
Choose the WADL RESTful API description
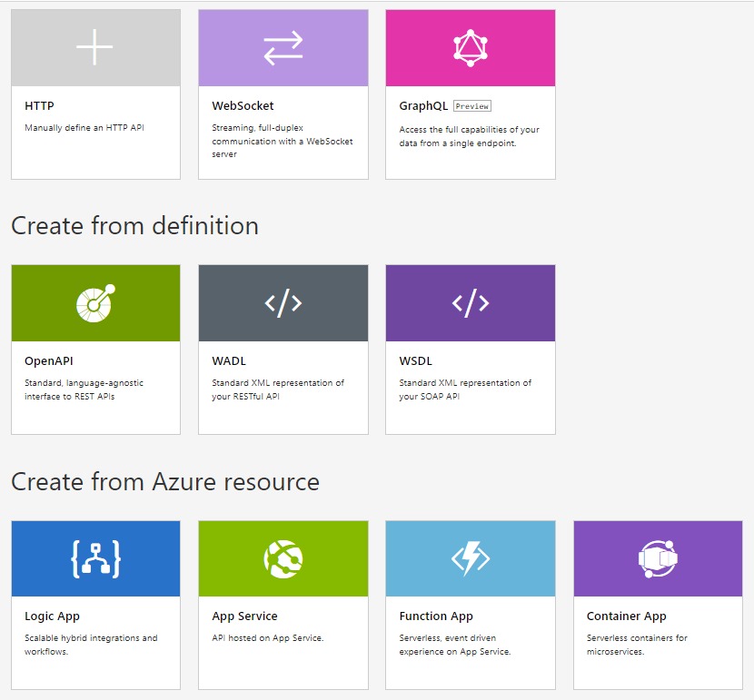pyautogui.click(x=278, y=389)
